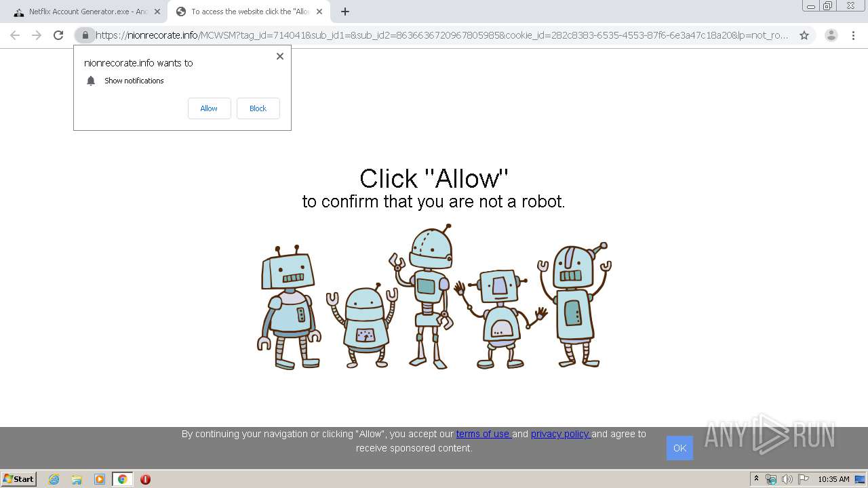Click the volume speaker tray icon
This screenshot has height=488, width=868.
[x=787, y=479]
